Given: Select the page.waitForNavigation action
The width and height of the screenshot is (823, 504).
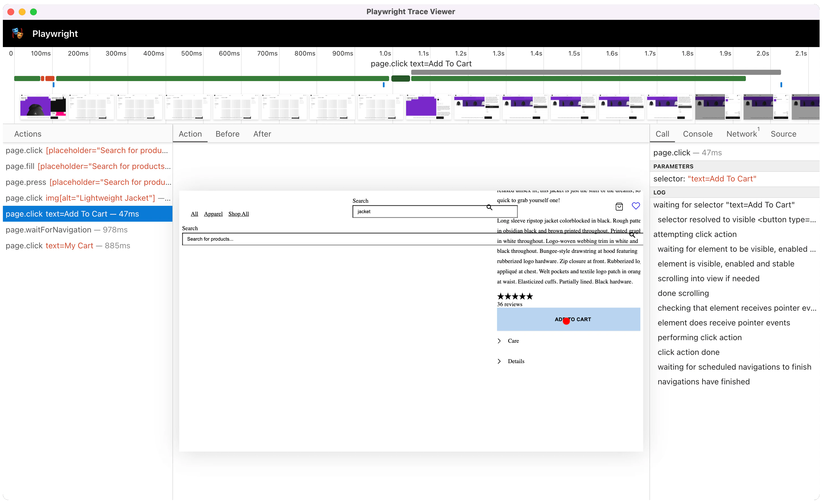Looking at the screenshot, I should point(66,230).
